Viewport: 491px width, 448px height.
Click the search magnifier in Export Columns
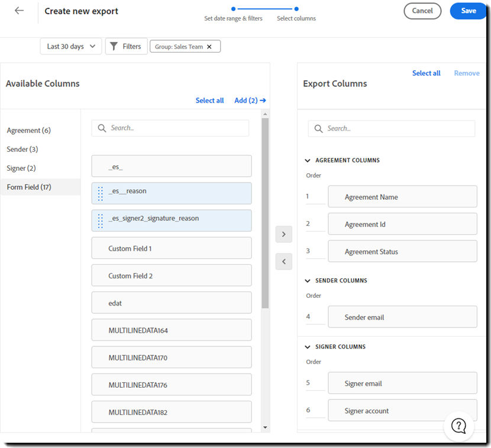[x=317, y=128]
